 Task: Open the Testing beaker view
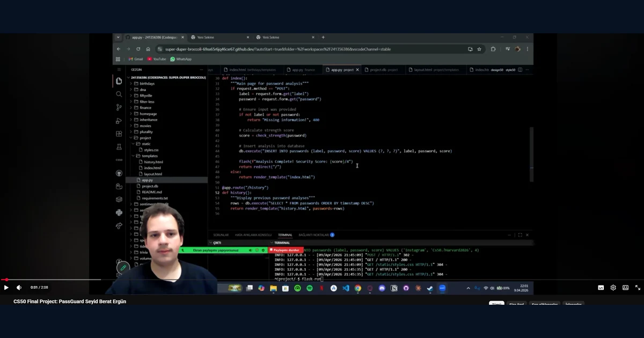[x=119, y=146]
